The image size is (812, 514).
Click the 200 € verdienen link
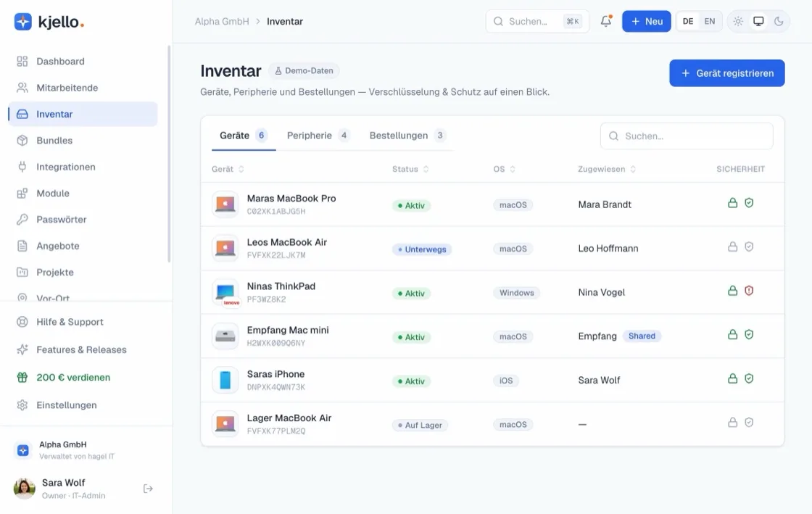click(x=73, y=378)
